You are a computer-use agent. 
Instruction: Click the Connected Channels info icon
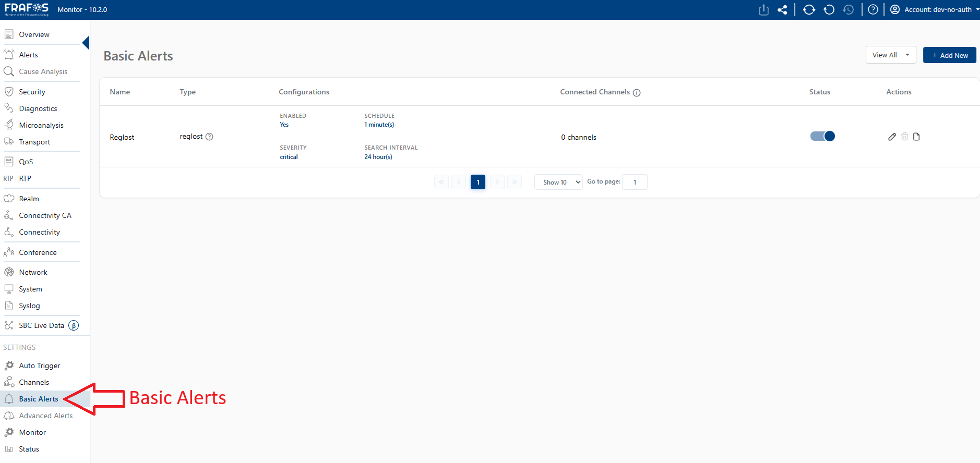(637, 92)
